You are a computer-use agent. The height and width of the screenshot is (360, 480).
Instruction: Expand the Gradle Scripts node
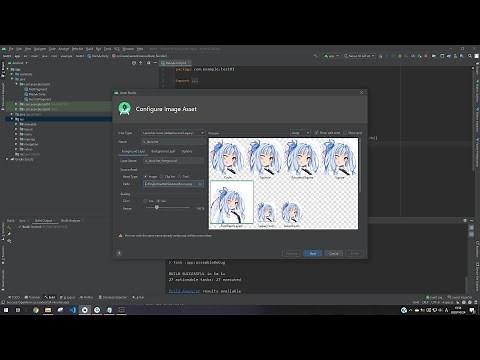tap(7, 159)
